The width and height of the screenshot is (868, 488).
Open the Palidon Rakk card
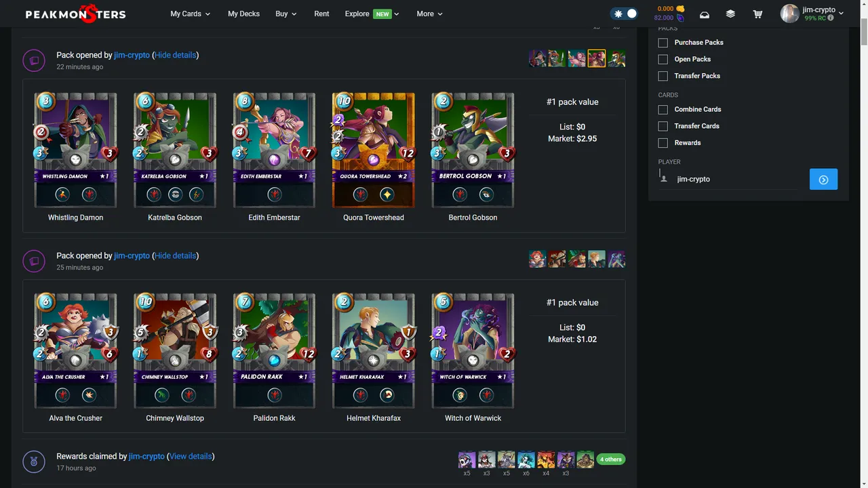tap(274, 350)
